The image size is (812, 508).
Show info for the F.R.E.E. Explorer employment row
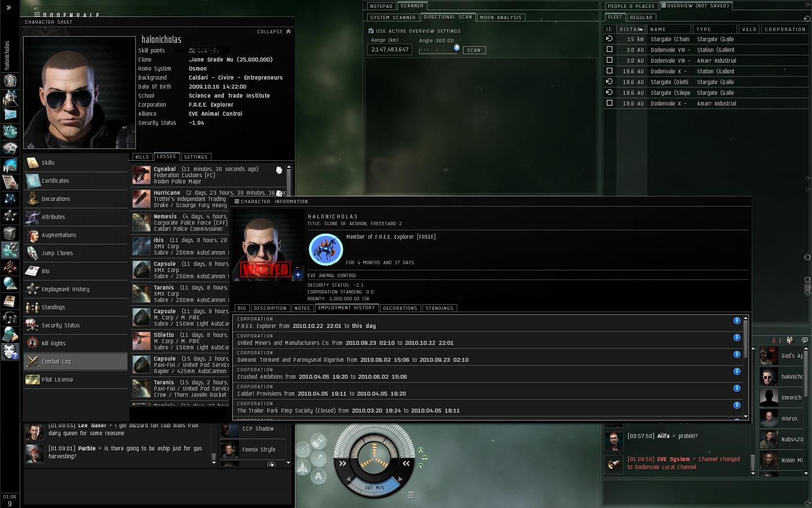pyautogui.click(x=736, y=321)
